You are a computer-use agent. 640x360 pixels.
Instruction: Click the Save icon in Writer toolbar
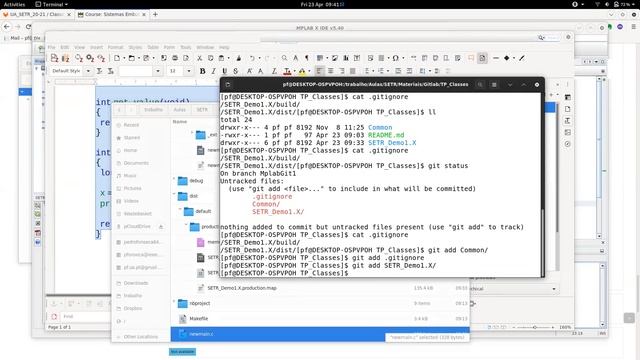click(x=146, y=58)
